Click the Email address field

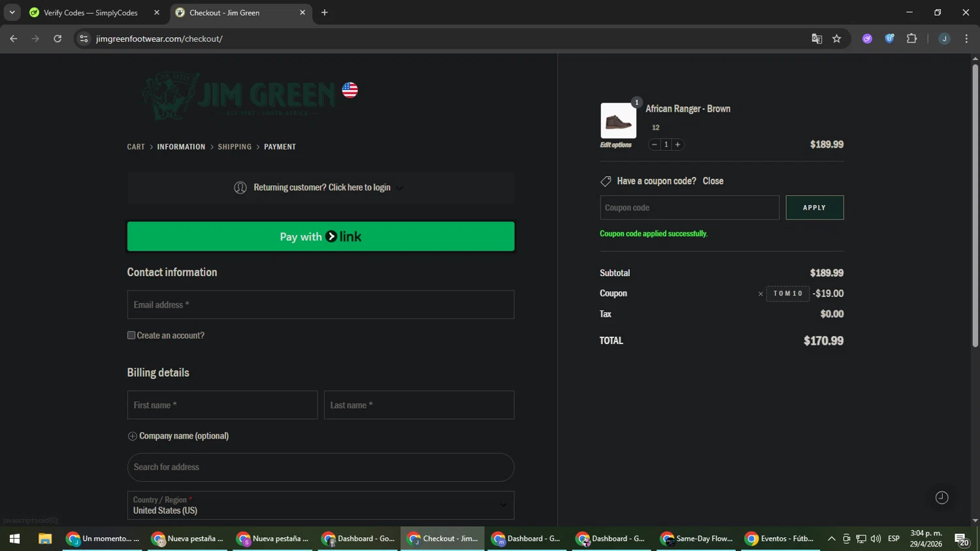pyautogui.click(x=321, y=305)
